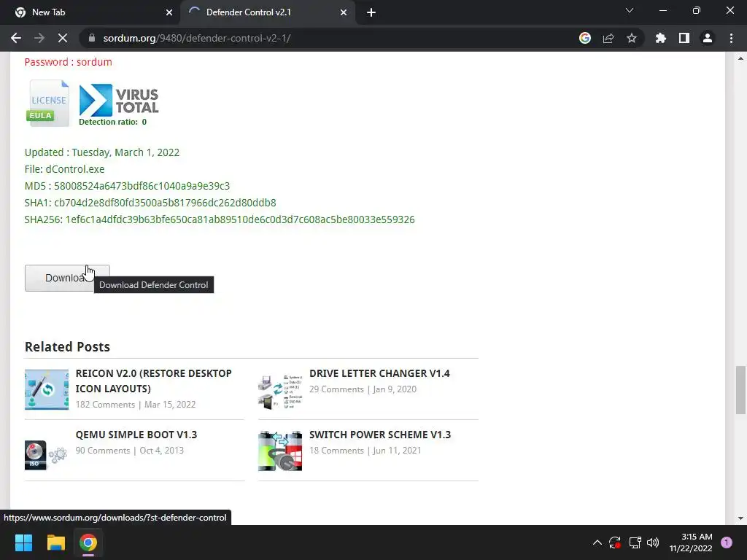This screenshot has height=560, width=747.
Task: Stop page loading with the X icon
Action: click(x=63, y=38)
